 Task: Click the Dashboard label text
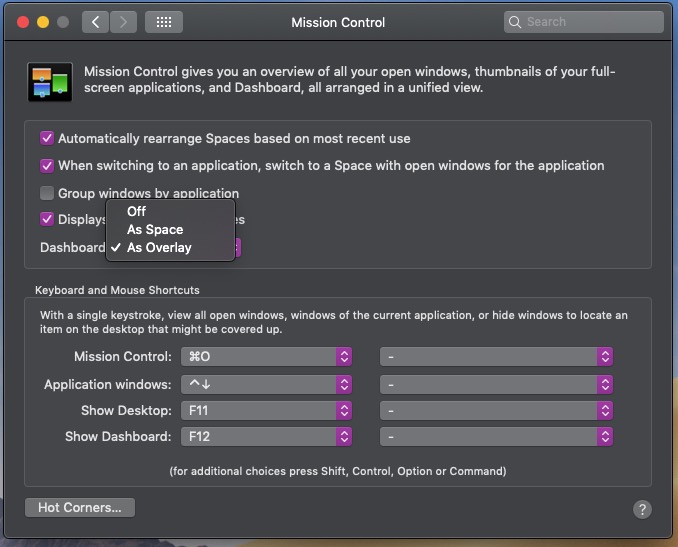(x=73, y=248)
